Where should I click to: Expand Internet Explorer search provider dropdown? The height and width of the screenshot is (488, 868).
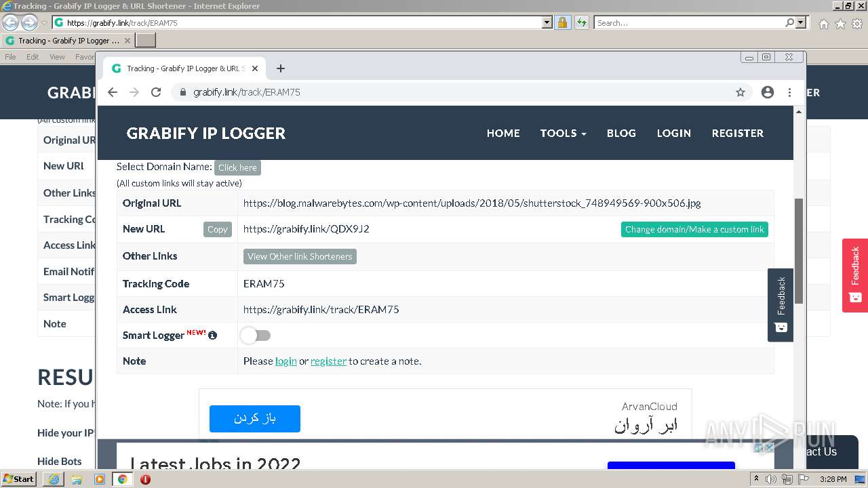click(x=801, y=22)
